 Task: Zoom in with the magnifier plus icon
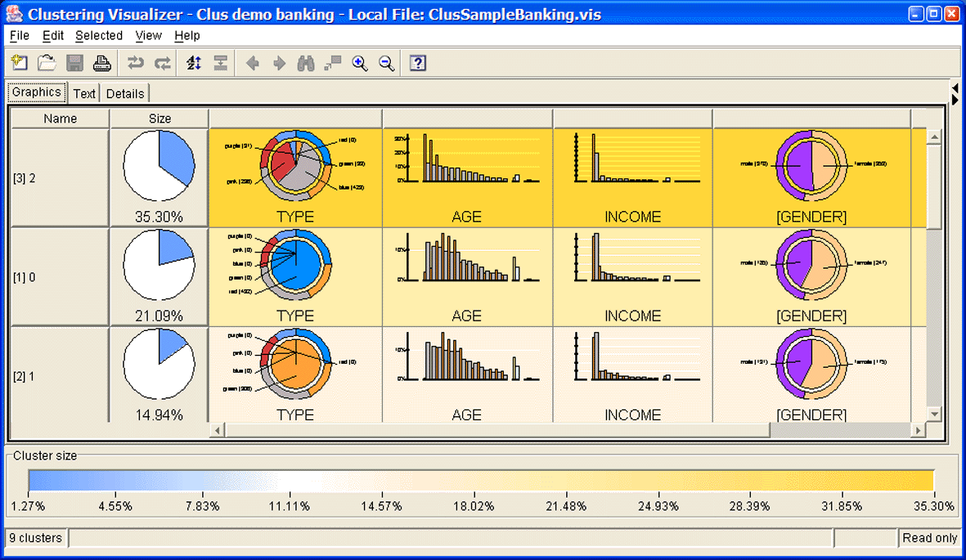[x=360, y=63]
